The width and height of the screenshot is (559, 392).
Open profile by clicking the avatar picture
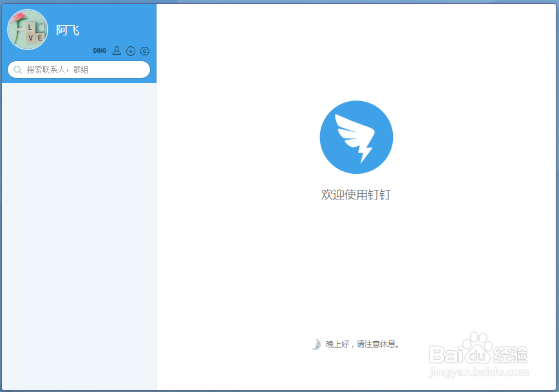pyautogui.click(x=27, y=30)
